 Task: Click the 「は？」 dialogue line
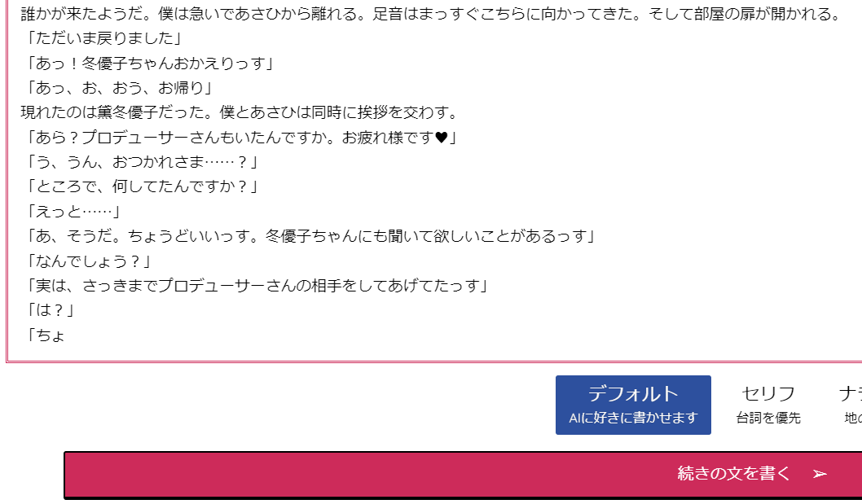click(x=49, y=310)
